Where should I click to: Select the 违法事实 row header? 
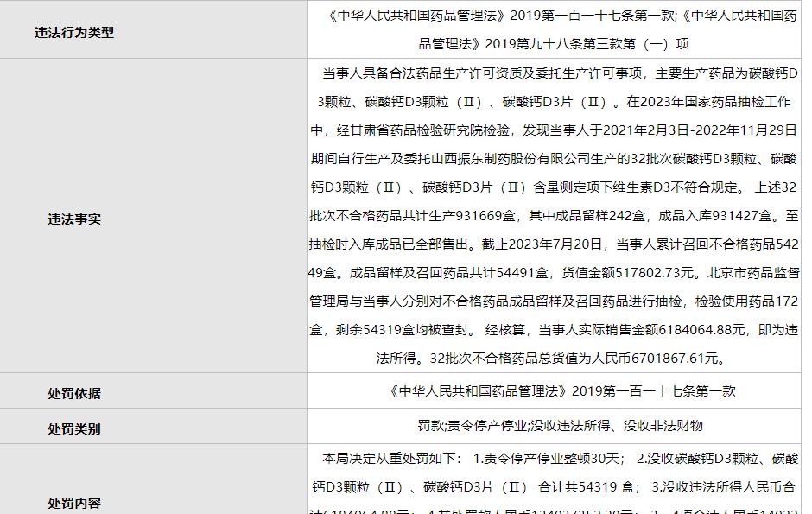(73, 219)
